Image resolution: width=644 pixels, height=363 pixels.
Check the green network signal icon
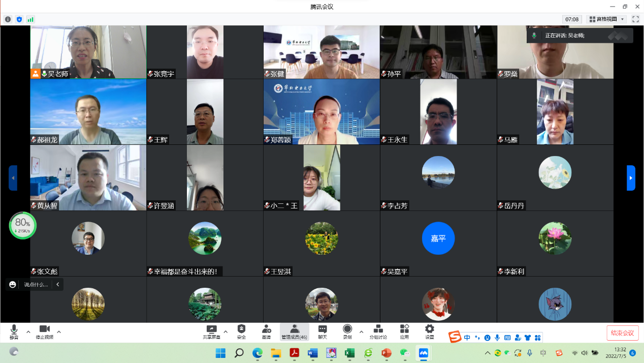(x=30, y=19)
